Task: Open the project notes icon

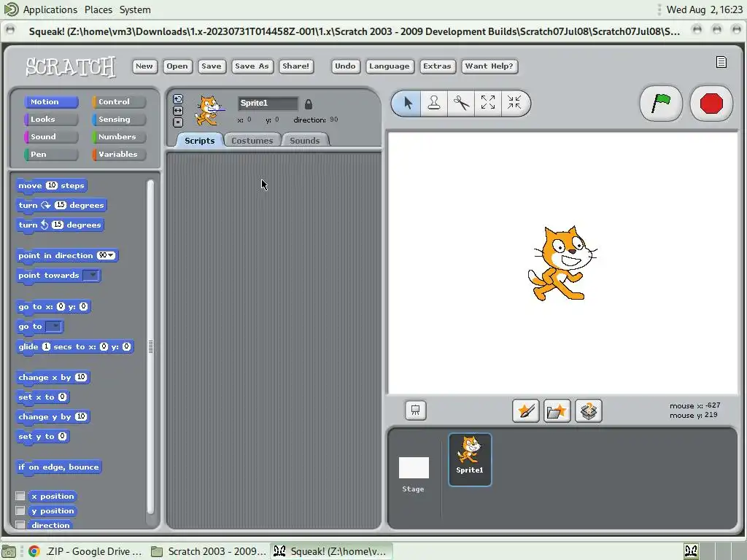Action: 721,63
